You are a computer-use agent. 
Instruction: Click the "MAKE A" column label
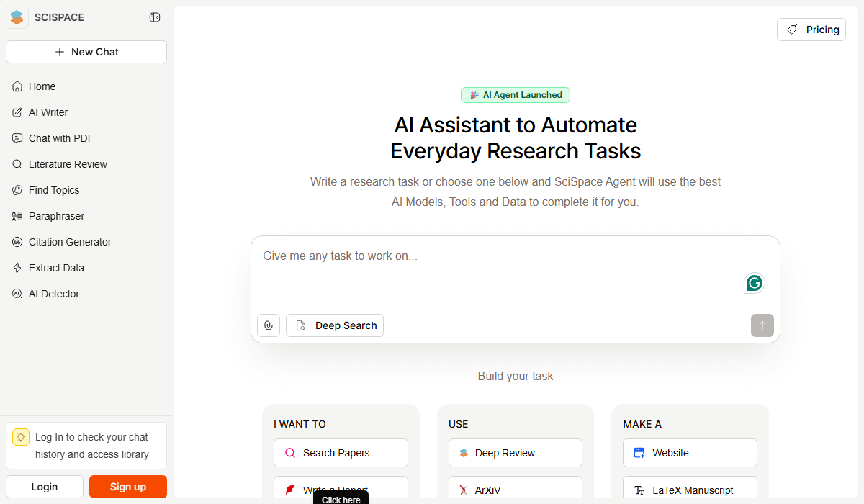click(642, 424)
